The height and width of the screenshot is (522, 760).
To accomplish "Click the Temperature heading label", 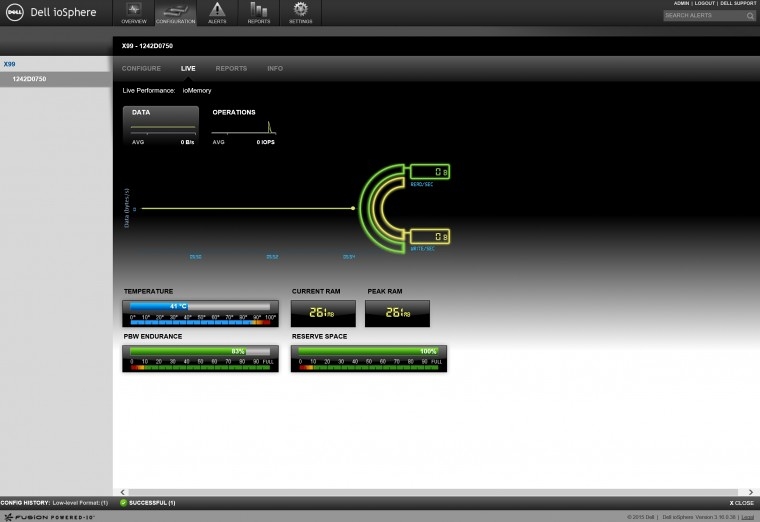I will point(148,291).
